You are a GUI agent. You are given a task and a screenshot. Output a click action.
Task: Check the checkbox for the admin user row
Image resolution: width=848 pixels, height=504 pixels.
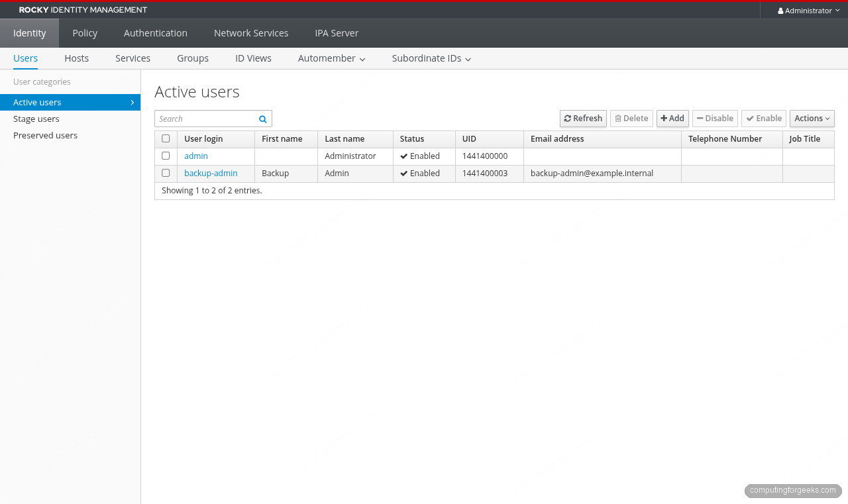pyautogui.click(x=166, y=156)
